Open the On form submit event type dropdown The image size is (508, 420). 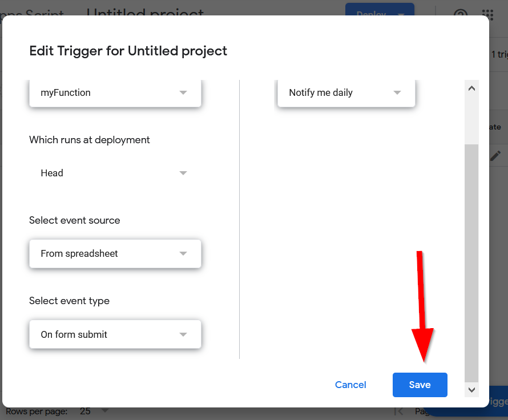point(115,334)
